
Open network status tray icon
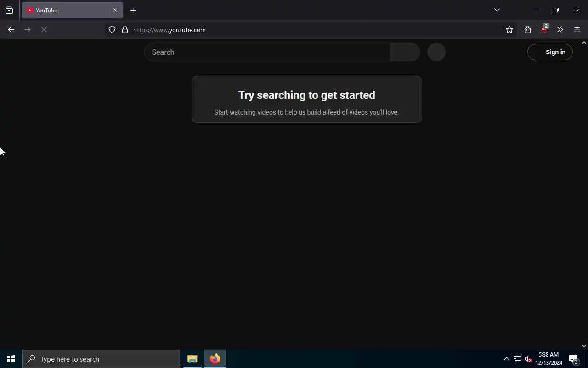click(518, 359)
